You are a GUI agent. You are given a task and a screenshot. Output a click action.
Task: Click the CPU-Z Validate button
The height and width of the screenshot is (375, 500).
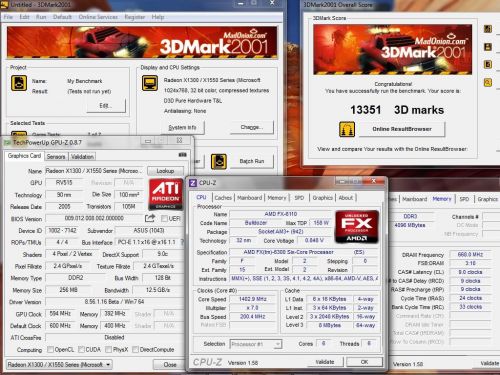coord(325,362)
